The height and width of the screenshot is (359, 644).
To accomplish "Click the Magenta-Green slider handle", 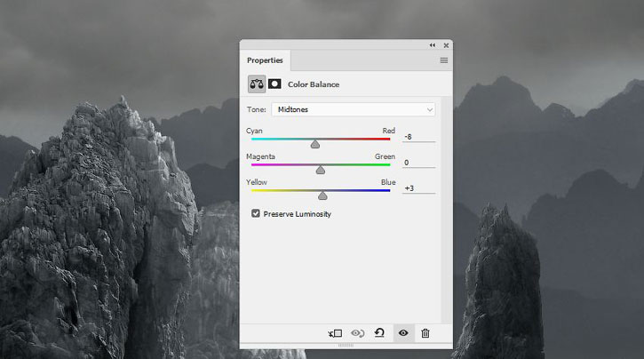I will 321,170.
